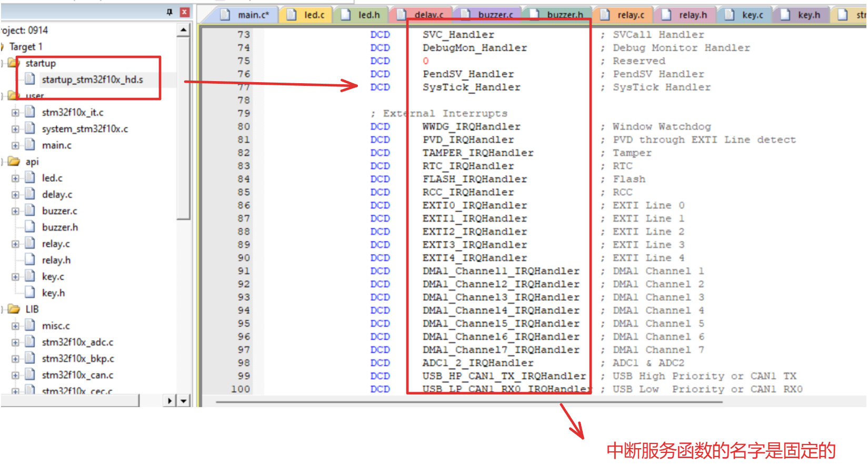Pin the project panel with the pushpin icon
868x465 pixels.
point(169,12)
